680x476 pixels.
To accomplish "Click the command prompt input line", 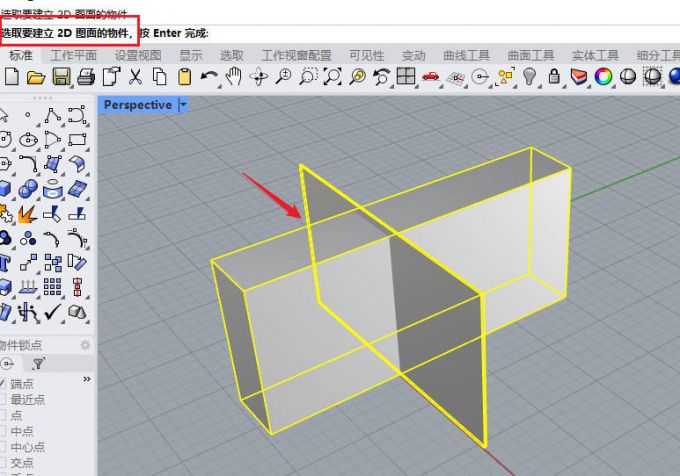I will [x=340, y=33].
